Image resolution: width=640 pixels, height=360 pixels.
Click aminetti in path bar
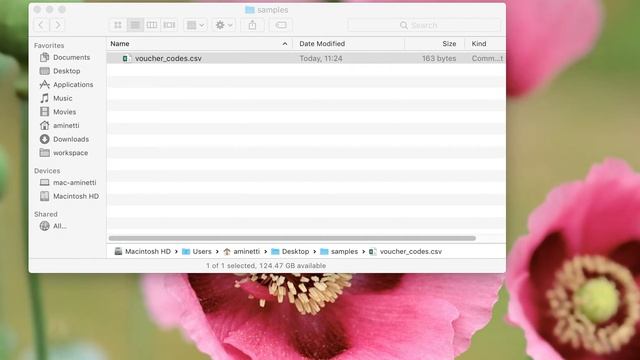click(x=242, y=251)
